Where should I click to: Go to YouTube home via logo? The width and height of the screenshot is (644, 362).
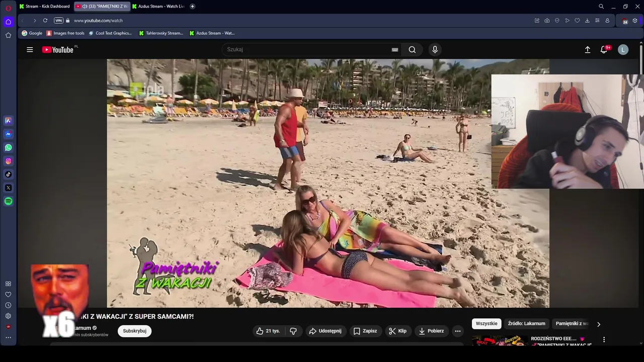(57, 50)
